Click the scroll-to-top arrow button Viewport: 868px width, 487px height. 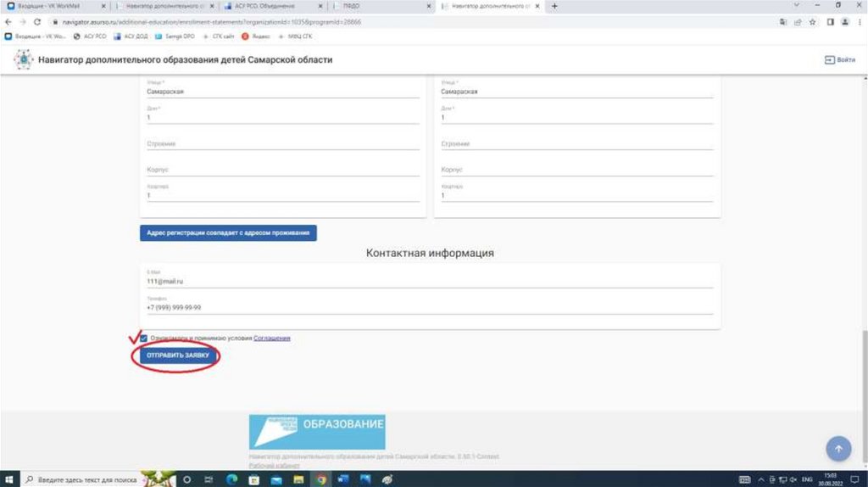pos(838,448)
